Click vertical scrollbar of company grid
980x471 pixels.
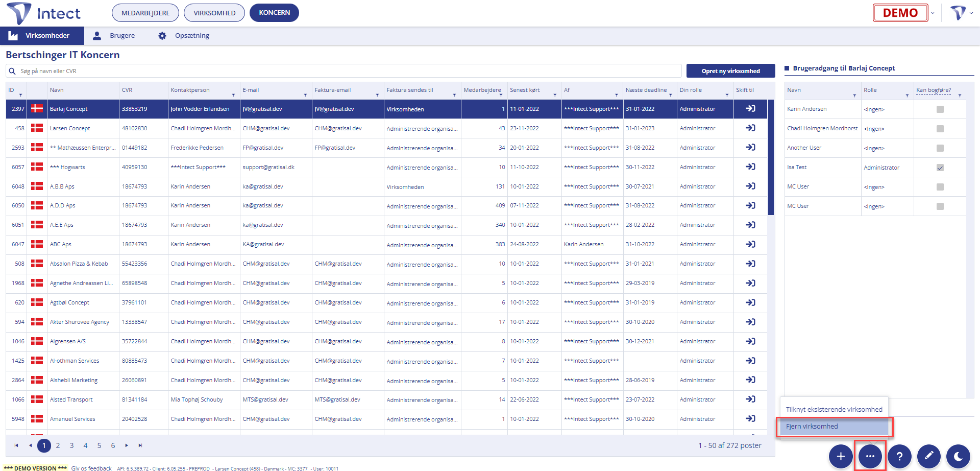(x=771, y=157)
